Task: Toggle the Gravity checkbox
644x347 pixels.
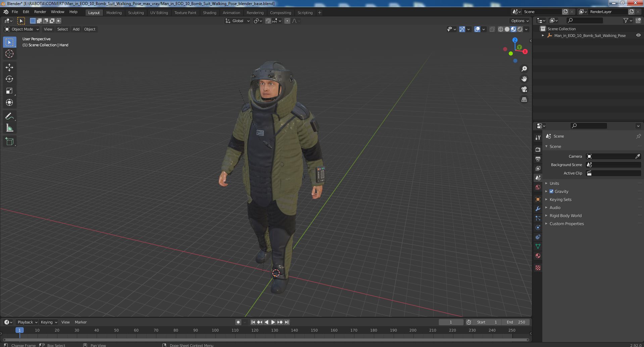Action: 551,191
